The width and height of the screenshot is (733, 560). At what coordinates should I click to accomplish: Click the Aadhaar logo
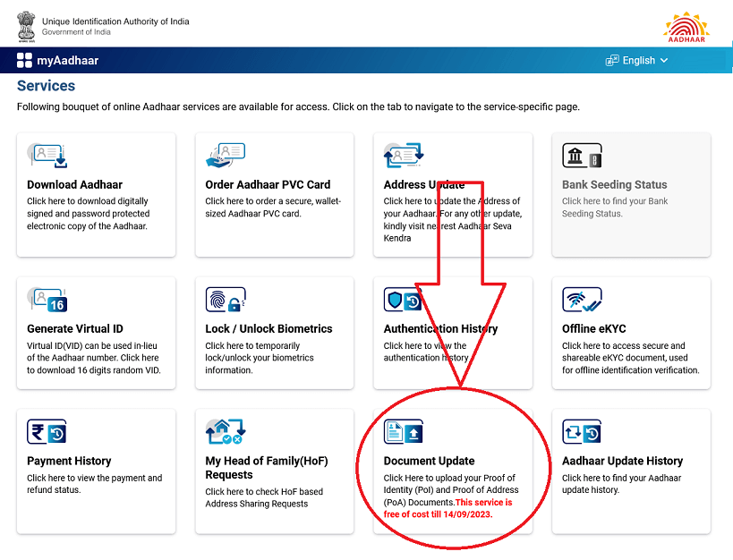point(686,27)
